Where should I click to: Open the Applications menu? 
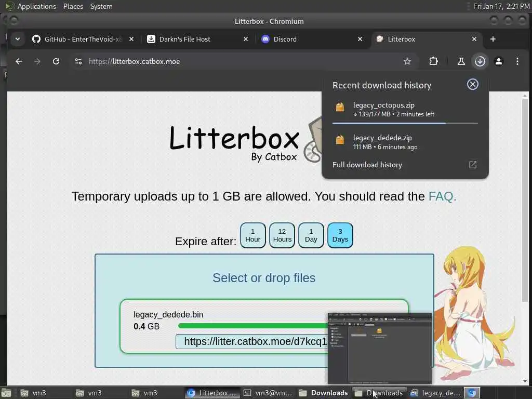[x=37, y=6]
